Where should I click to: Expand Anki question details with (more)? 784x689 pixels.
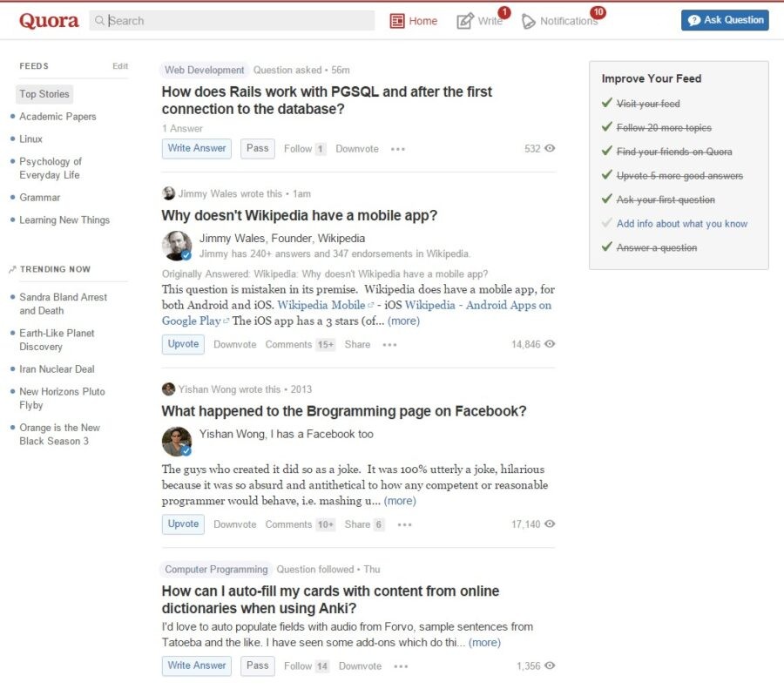[484, 642]
